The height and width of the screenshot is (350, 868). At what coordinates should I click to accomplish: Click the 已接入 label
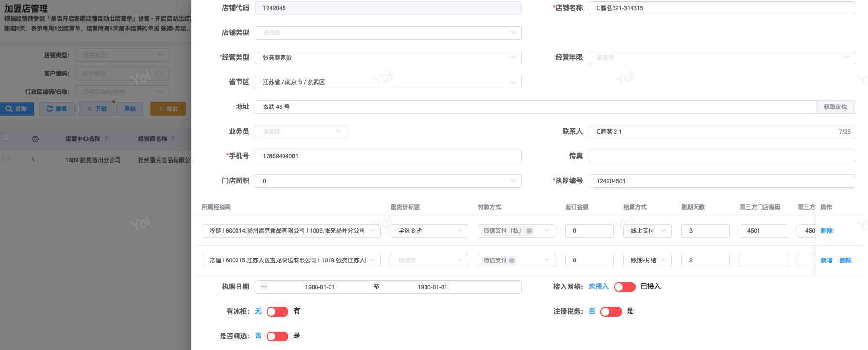pos(650,287)
